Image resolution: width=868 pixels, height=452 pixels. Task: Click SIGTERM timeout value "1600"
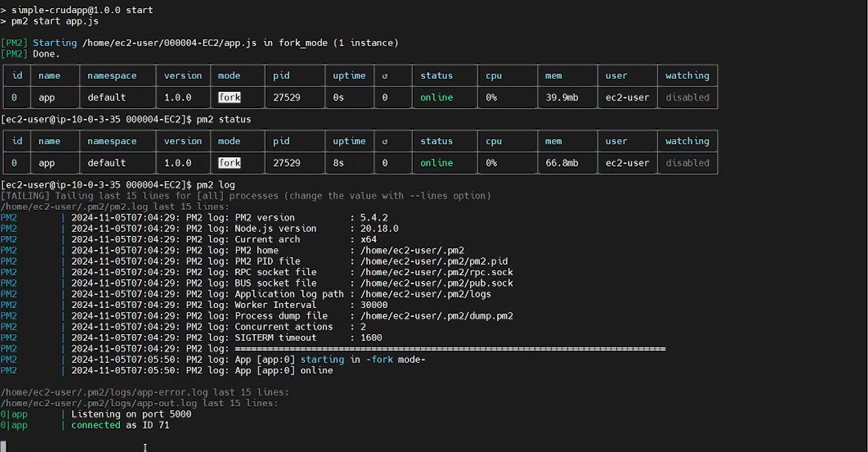[x=371, y=338]
